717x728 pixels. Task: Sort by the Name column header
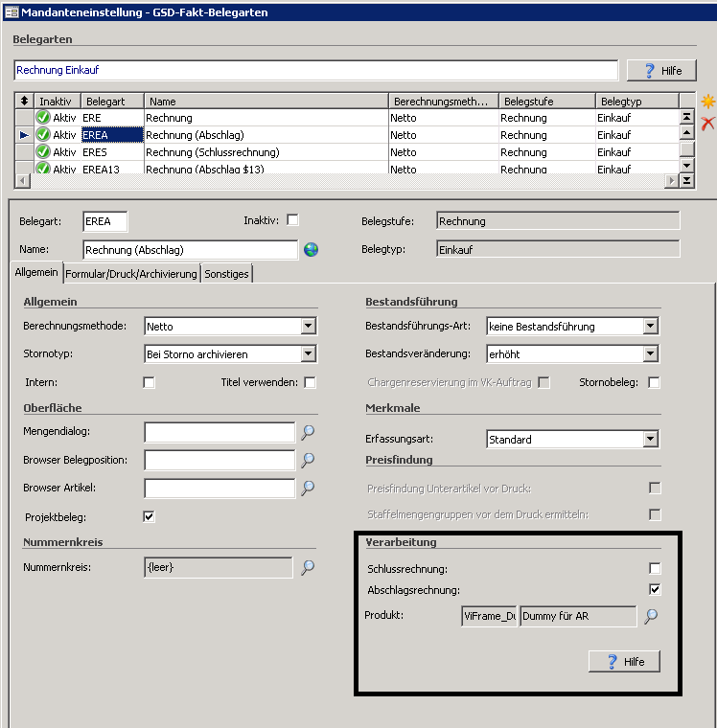(266, 102)
